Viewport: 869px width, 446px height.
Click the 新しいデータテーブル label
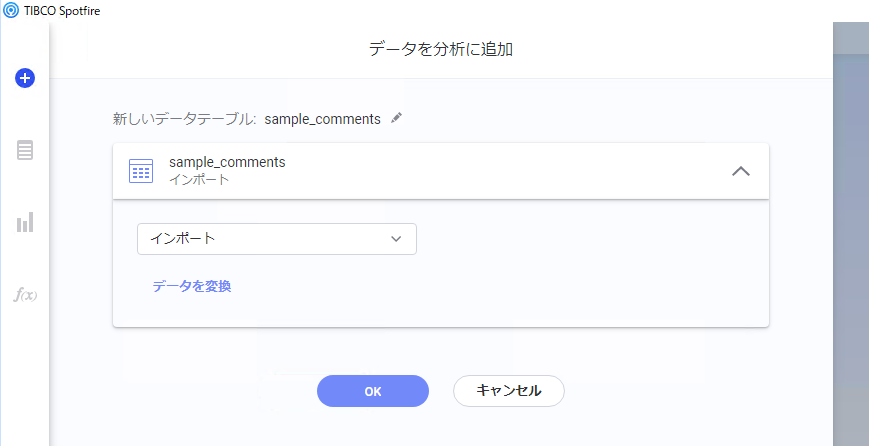pos(185,119)
